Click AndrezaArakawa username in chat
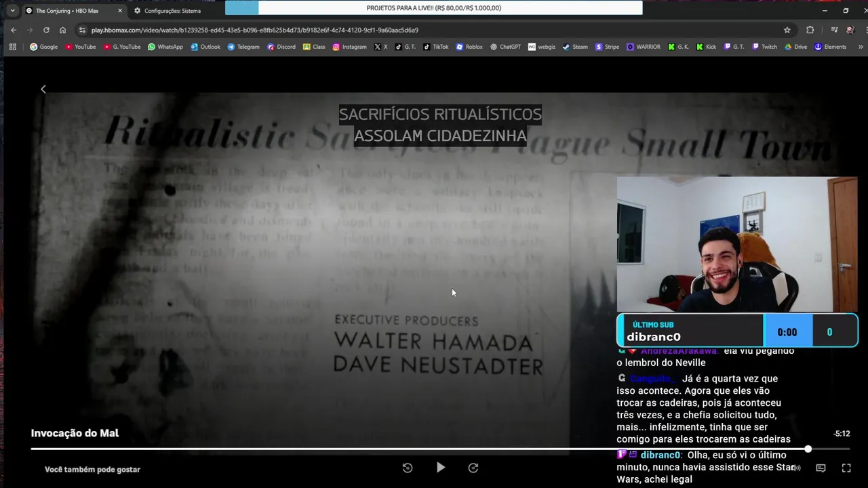Viewport: 868px width, 488px height. click(679, 351)
